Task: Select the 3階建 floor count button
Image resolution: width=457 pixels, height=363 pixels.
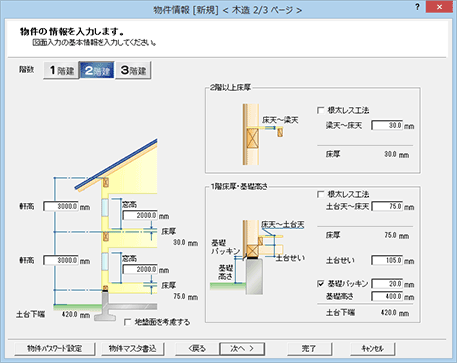Action: (133, 70)
